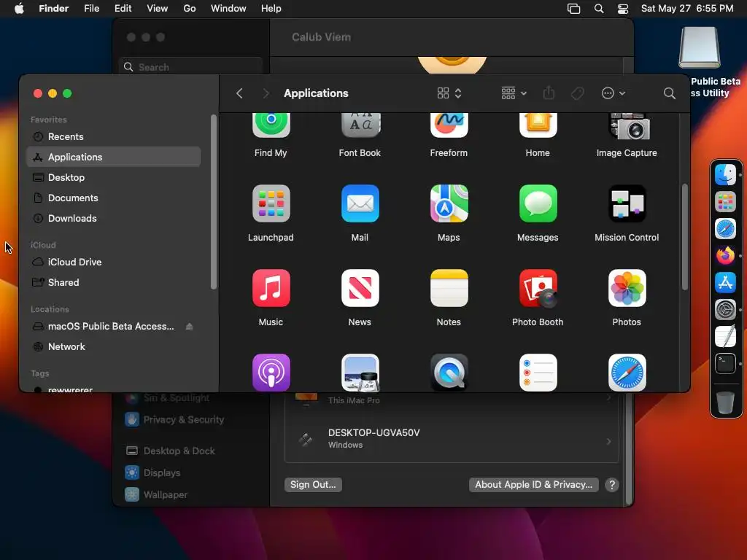Viewport: 747px width, 560px height.
Task: Open App Store from the Dock
Action: coord(725,282)
